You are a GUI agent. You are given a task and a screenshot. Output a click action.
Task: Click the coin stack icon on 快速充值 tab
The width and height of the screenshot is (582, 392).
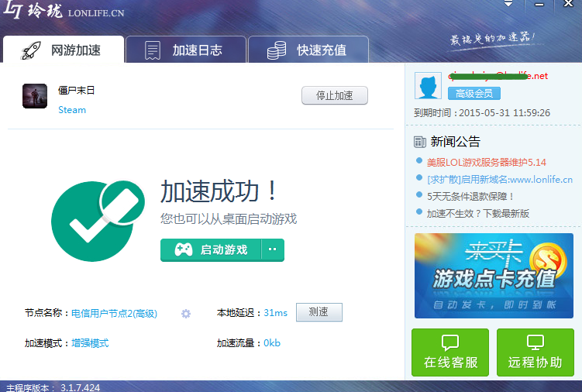[x=277, y=50]
